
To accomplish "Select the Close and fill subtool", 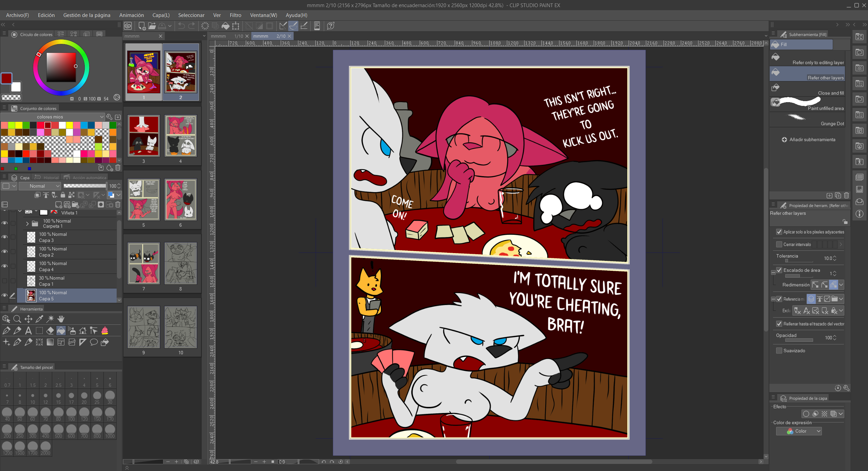I will point(807,89).
